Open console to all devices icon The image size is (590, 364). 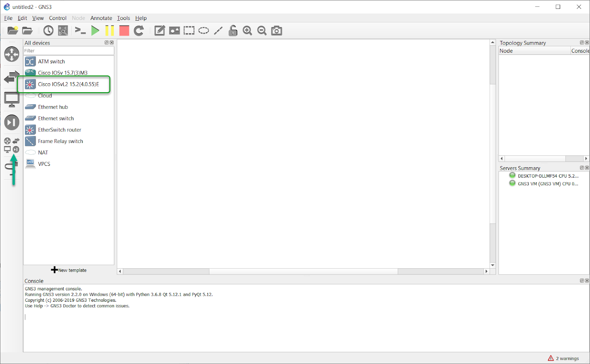pos(80,31)
